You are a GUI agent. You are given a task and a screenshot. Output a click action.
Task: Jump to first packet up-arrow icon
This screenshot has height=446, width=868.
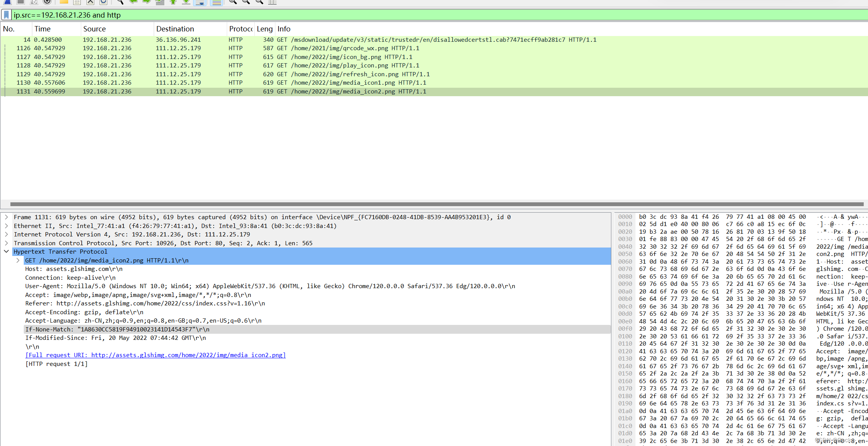(x=173, y=2)
